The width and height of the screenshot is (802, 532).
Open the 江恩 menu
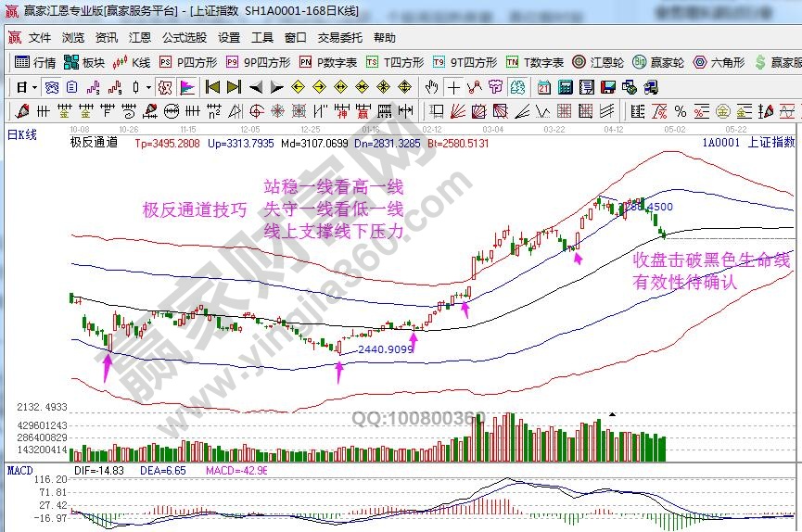(x=140, y=38)
